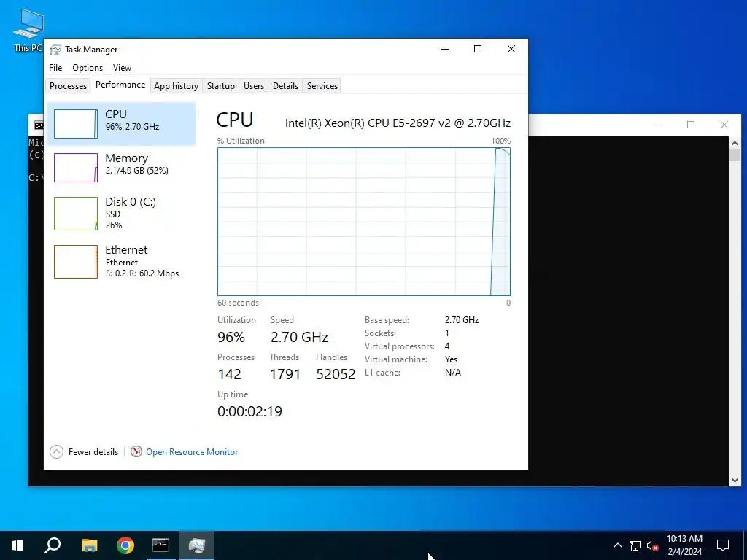Open the File menu in Task Manager
Screen dimensions: 747x560
55,68
